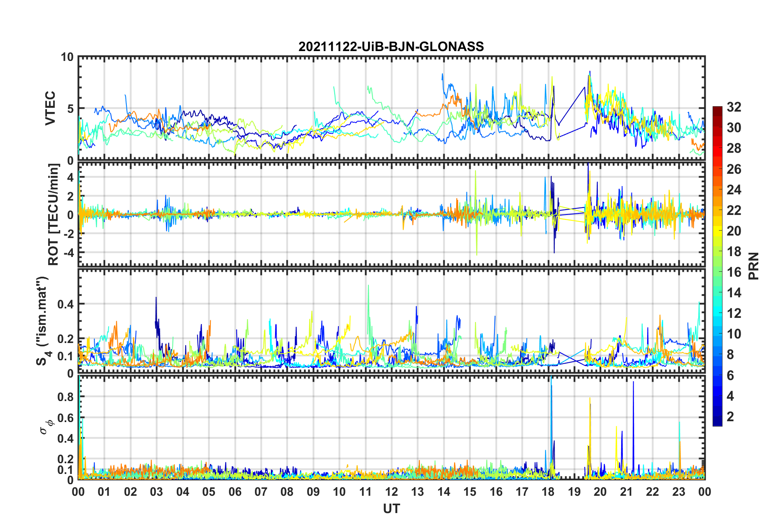Click the x-axis tick label 18
The height and width of the screenshot is (532, 783).
pyautogui.click(x=548, y=492)
